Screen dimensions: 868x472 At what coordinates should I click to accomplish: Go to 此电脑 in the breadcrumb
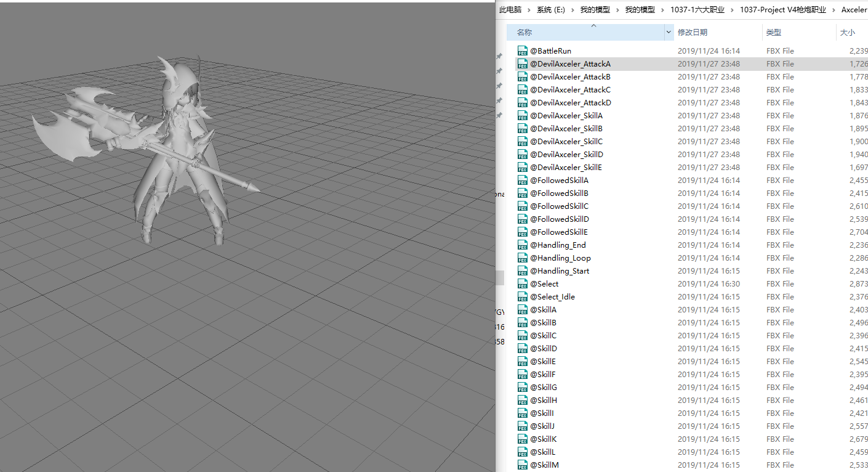(510, 10)
